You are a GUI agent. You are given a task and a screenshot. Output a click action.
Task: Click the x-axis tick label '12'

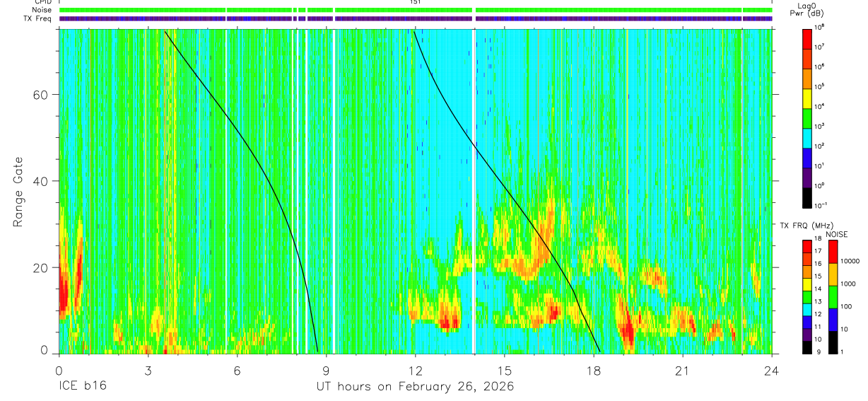pyautogui.click(x=415, y=371)
